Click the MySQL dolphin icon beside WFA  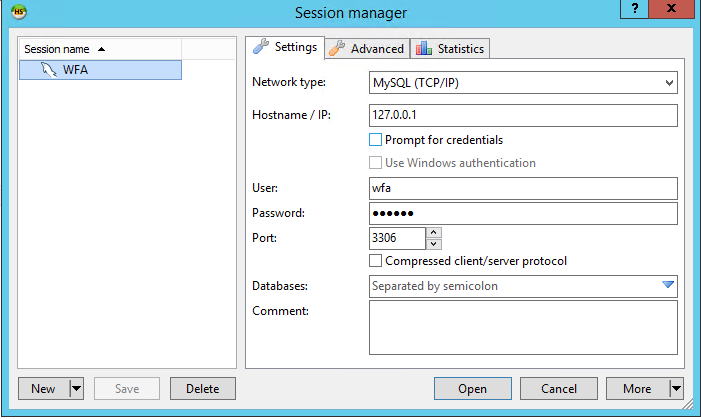click(48, 70)
